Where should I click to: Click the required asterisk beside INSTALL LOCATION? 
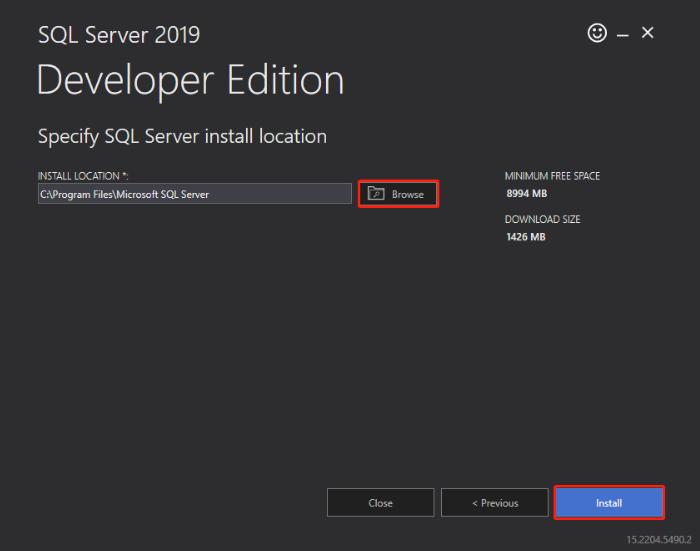(x=124, y=175)
